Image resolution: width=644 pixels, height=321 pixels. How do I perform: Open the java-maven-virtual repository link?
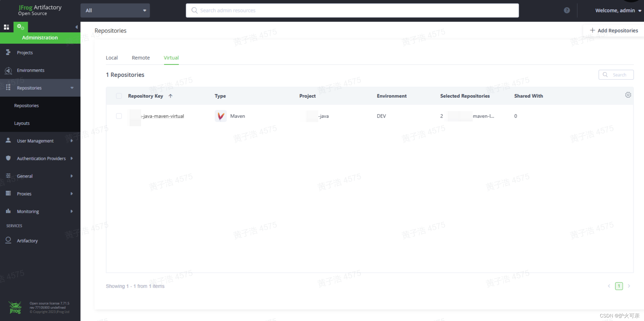(163, 116)
